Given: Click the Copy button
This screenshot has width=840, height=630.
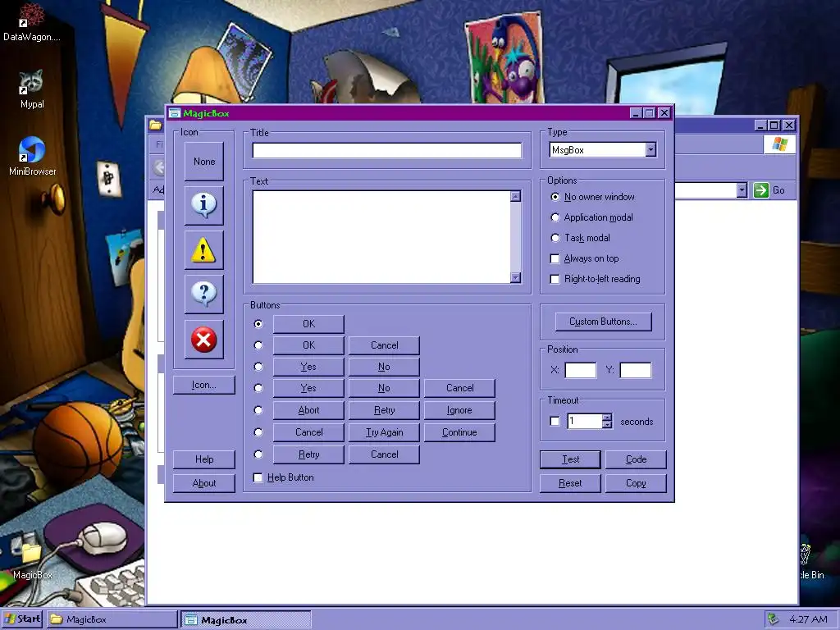Looking at the screenshot, I should tap(636, 483).
